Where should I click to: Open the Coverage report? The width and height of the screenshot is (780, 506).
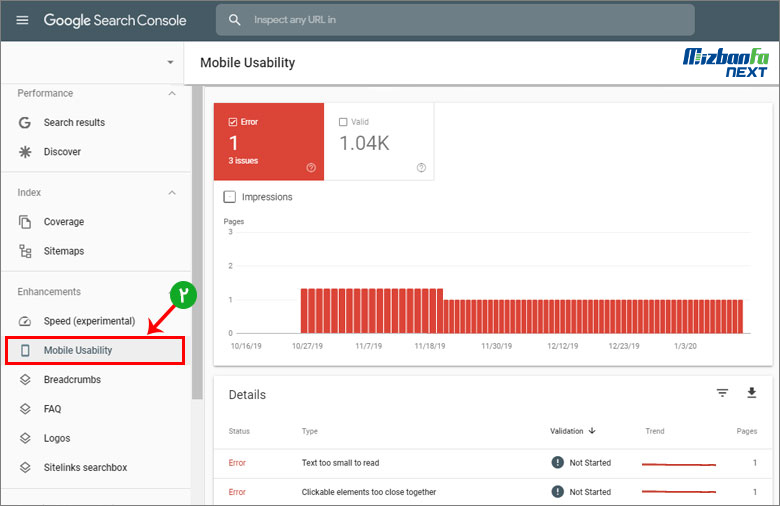point(64,222)
